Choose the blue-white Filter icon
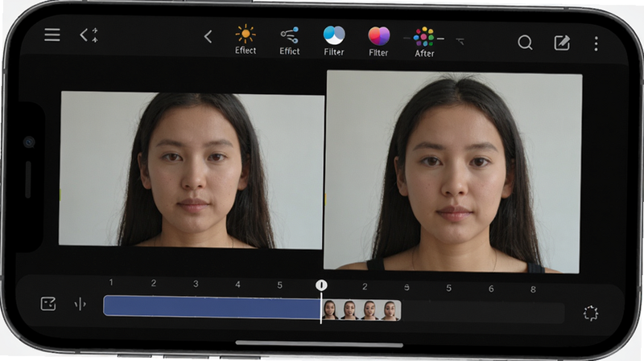 pos(334,41)
